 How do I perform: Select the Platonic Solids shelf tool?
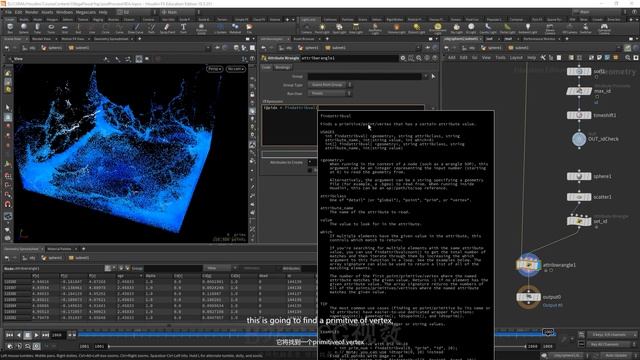(201, 28)
